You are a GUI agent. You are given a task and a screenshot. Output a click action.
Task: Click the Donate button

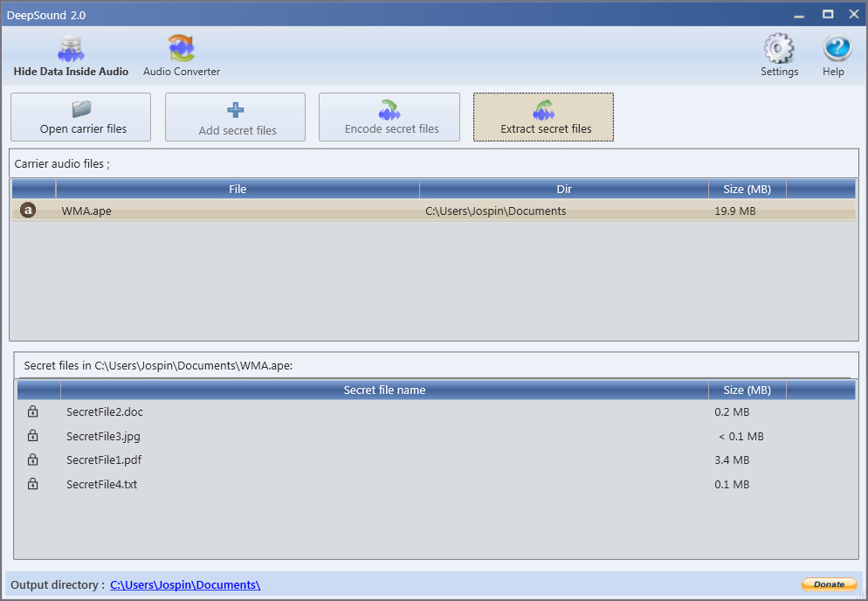pyautogui.click(x=829, y=584)
